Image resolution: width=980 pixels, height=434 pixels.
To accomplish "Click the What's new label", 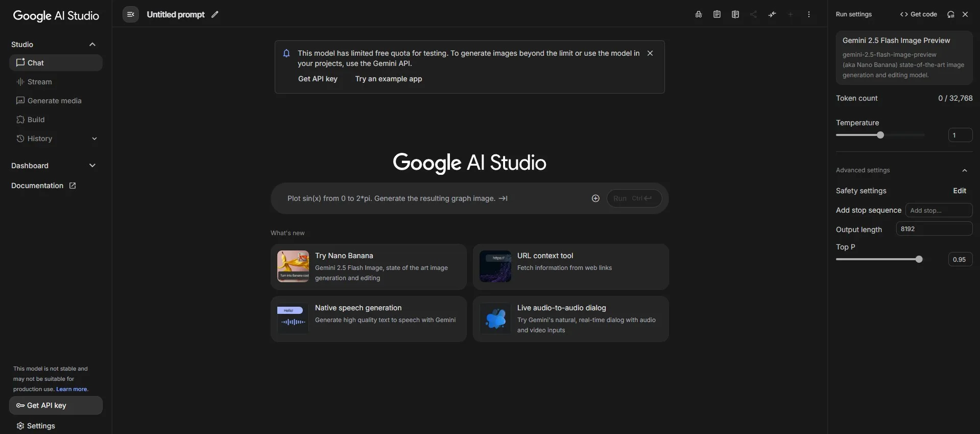I will click(x=288, y=233).
